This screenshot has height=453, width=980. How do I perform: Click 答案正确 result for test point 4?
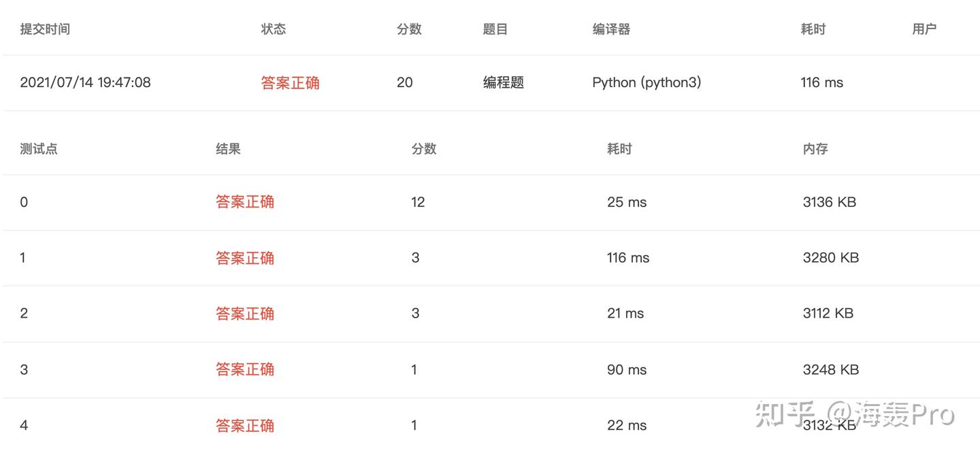coord(245,426)
